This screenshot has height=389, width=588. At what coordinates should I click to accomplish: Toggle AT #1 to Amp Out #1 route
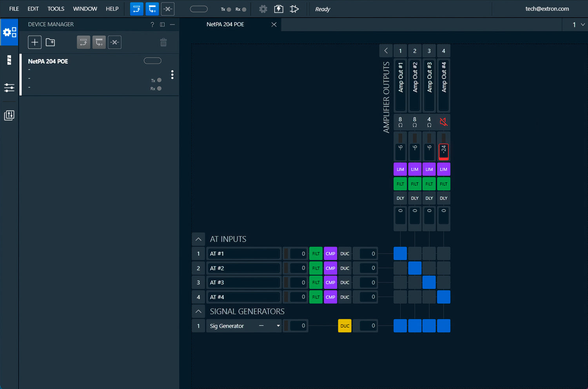(400, 253)
